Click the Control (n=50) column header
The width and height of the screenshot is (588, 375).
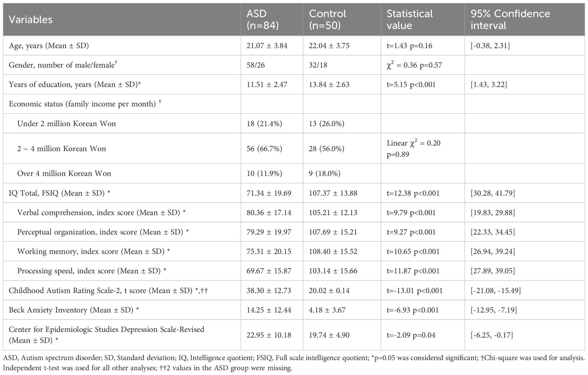point(327,19)
